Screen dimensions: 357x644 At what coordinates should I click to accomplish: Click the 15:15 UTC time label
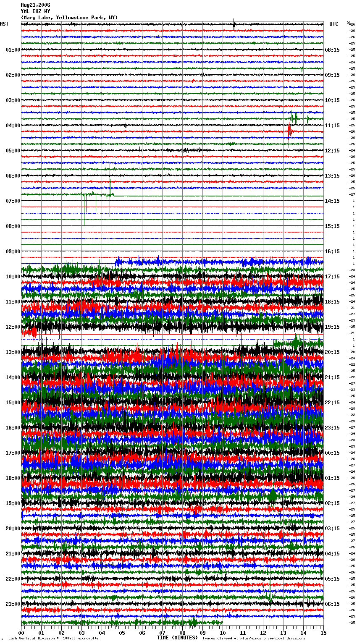pyautogui.click(x=332, y=226)
